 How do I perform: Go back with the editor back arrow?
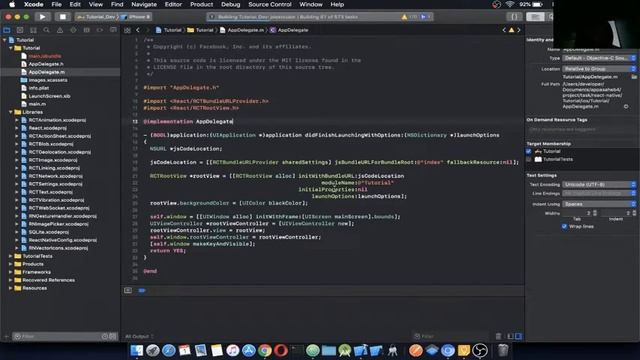138,30
